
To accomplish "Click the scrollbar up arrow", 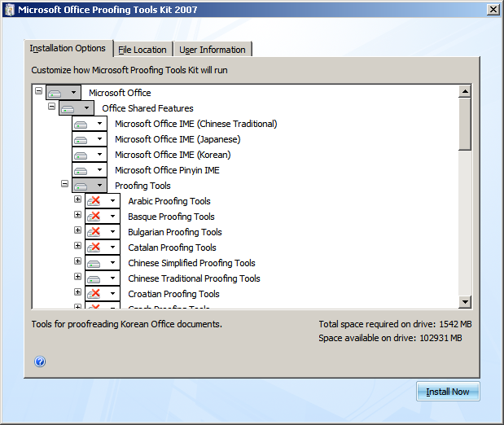I will tap(465, 91).
